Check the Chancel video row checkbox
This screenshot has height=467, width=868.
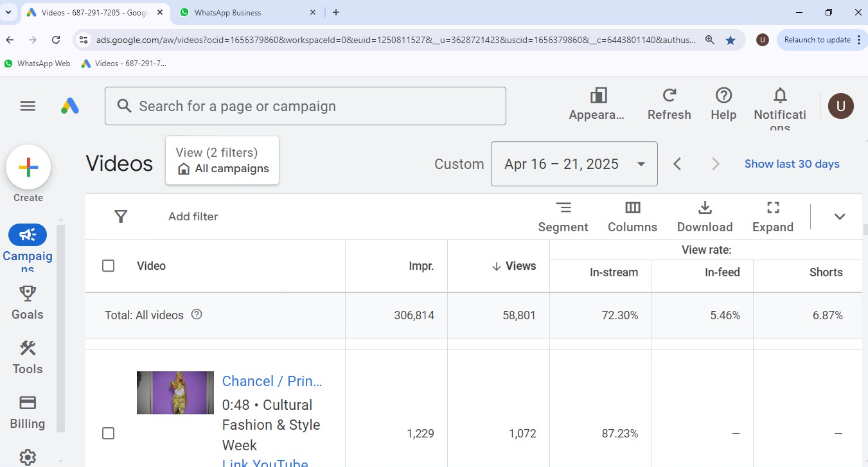pos(109,434)
